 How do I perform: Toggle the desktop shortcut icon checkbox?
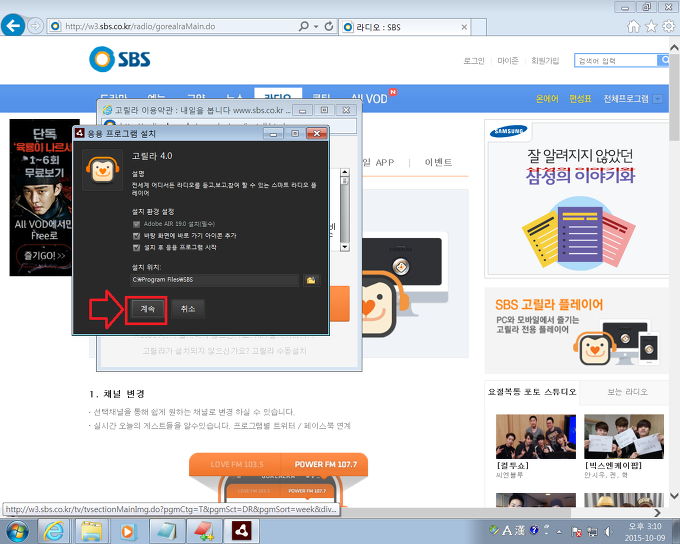pos(137,236)
